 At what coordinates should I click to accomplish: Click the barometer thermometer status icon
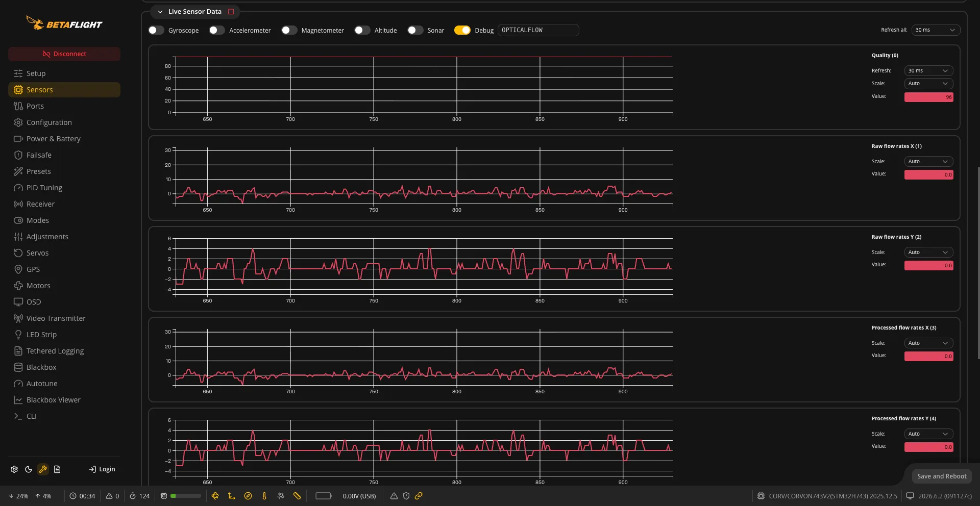(x=264, y=496)
